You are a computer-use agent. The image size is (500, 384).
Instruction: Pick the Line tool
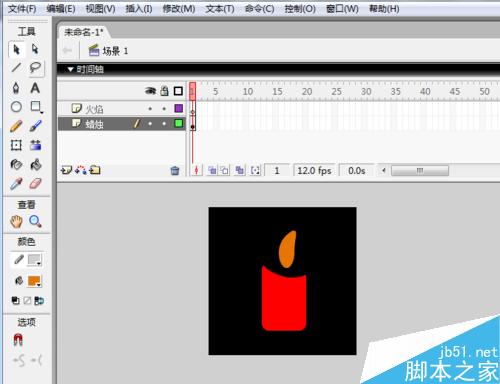point(16,68)
